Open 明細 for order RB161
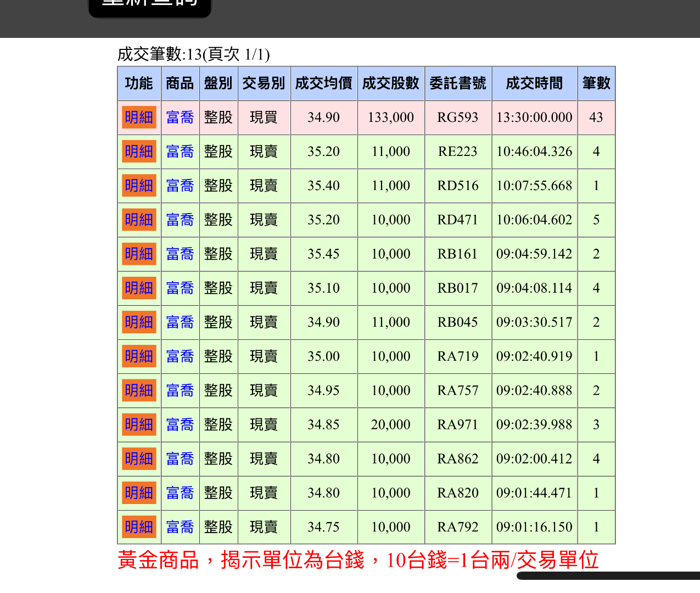 click(x=139, y=254)
